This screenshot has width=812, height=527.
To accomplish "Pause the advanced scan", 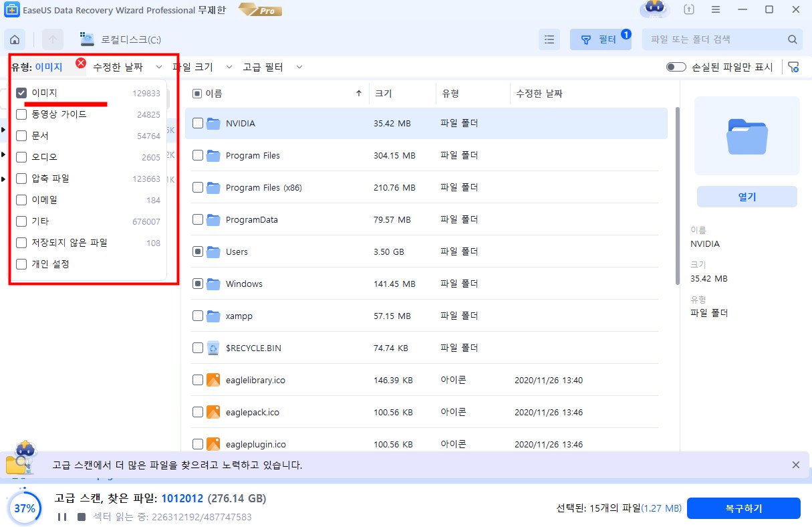I will click(62, 517).
